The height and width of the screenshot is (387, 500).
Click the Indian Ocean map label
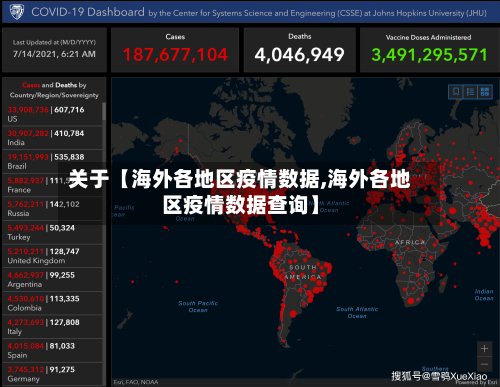(484, 295)
